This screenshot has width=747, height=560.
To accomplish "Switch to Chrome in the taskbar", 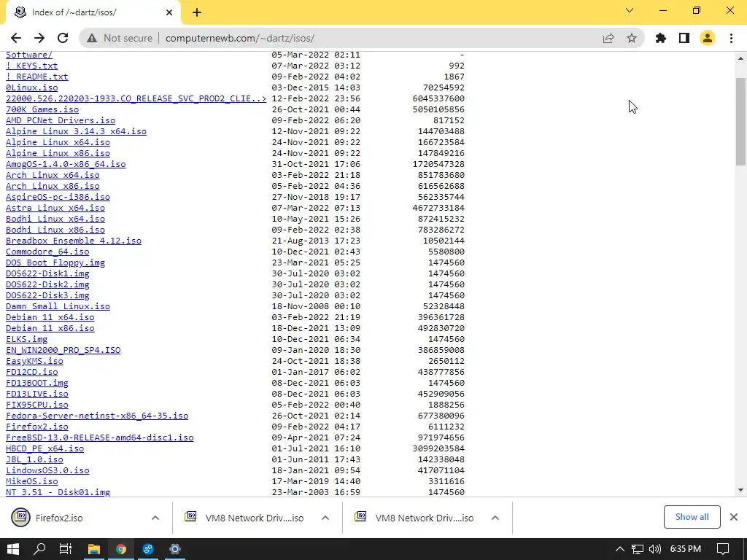I will tap(121, 549).
